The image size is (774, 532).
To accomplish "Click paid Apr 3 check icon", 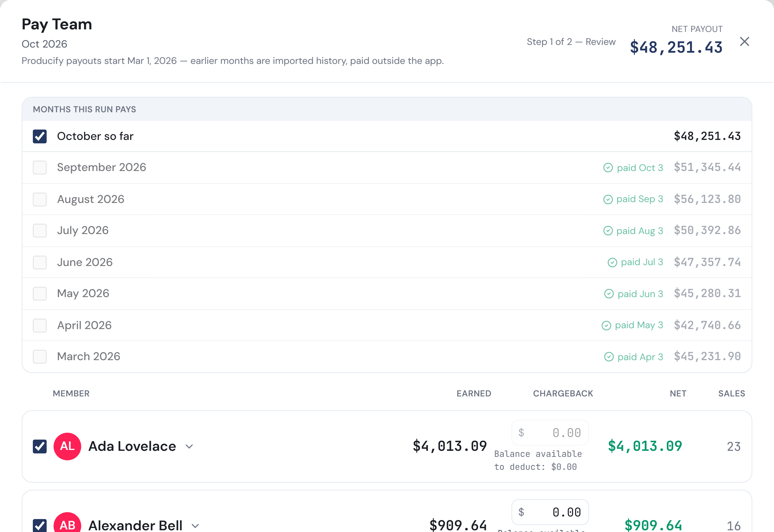I will [x=609, y=357].
